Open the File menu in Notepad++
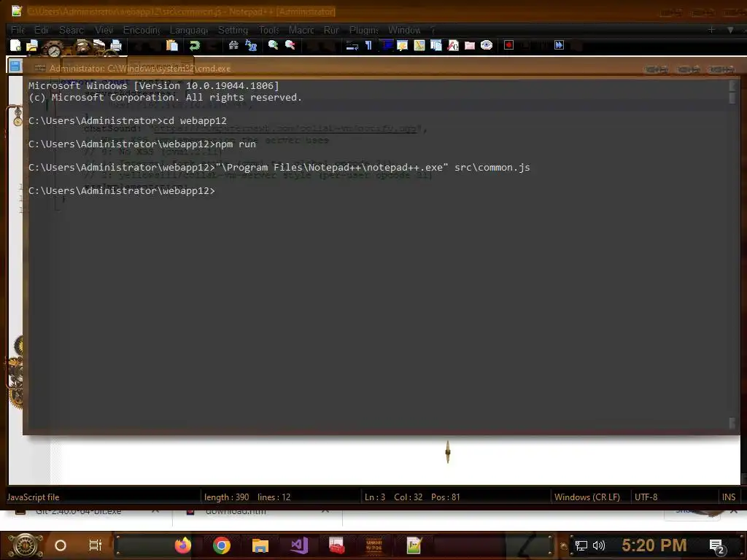The image size is (747, 560). (18, 30)
